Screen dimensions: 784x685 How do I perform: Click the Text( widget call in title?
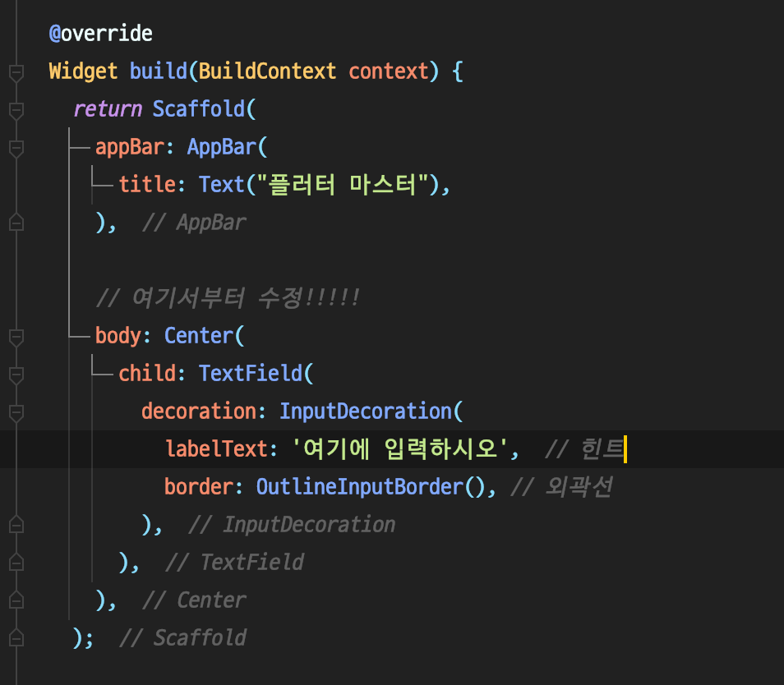point(228,184)
